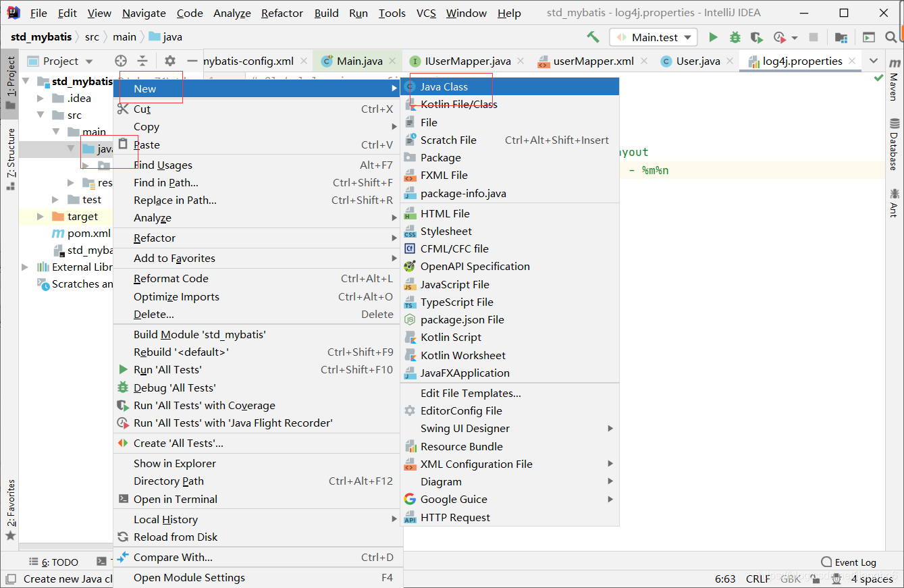
Task: Open the profiler dropdown arrow in toolbar
Action: pos(795,38)
